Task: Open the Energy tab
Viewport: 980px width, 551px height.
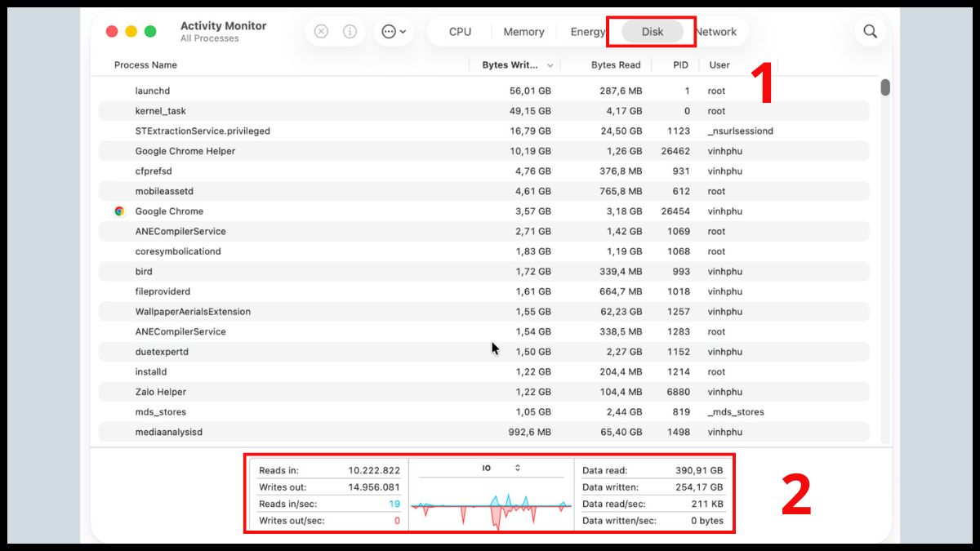Action: coord(587,32)
